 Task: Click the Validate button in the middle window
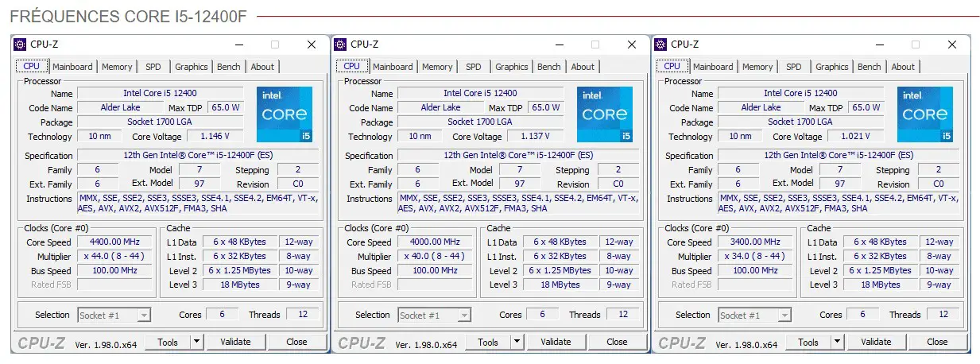[556, 343]
